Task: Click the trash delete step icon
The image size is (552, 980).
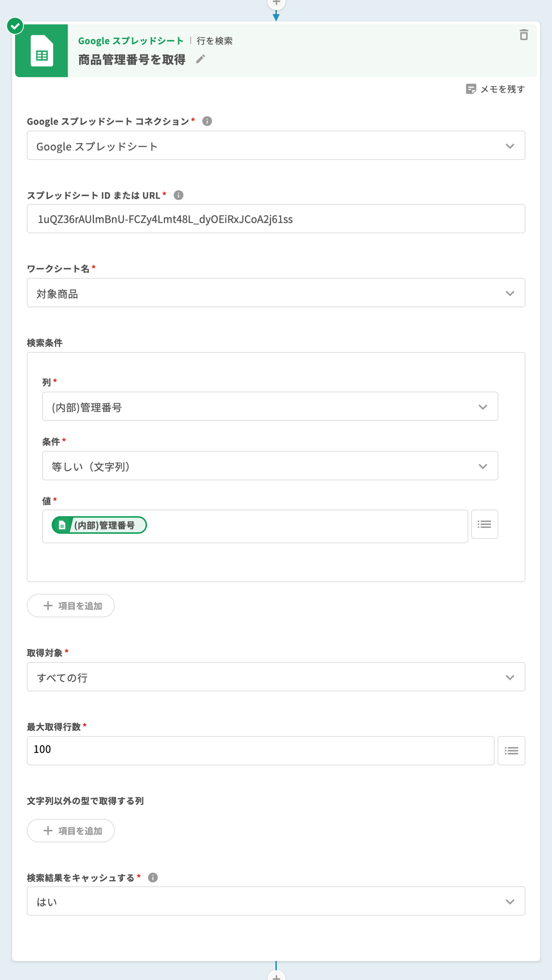Action: click(x=524, y=35)
